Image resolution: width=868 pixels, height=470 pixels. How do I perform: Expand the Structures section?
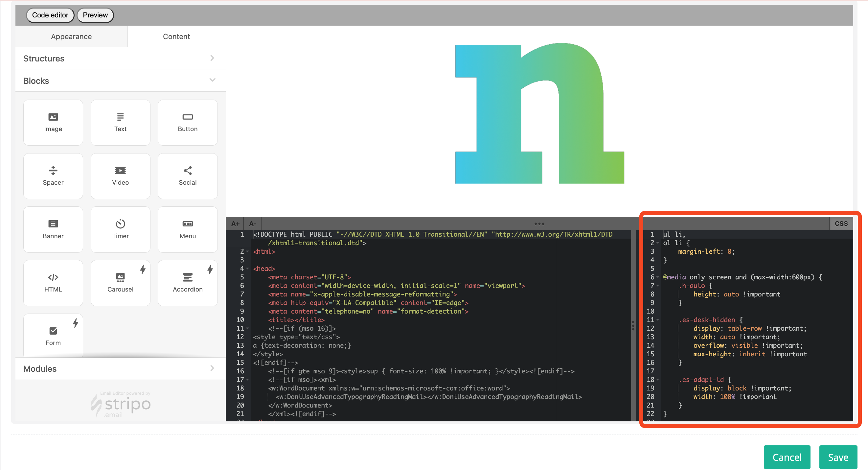tap(120, 58)
